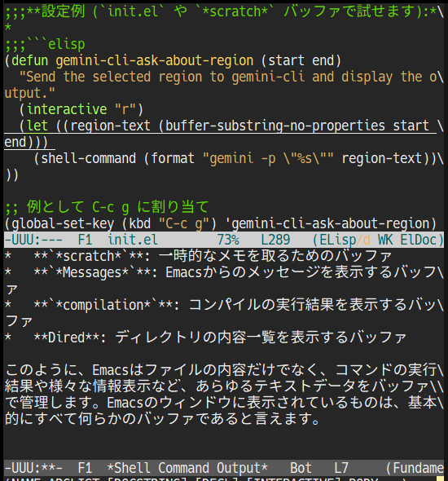Click the F1 frame indicator in upper mode line
448x481 pixels.
85,240
